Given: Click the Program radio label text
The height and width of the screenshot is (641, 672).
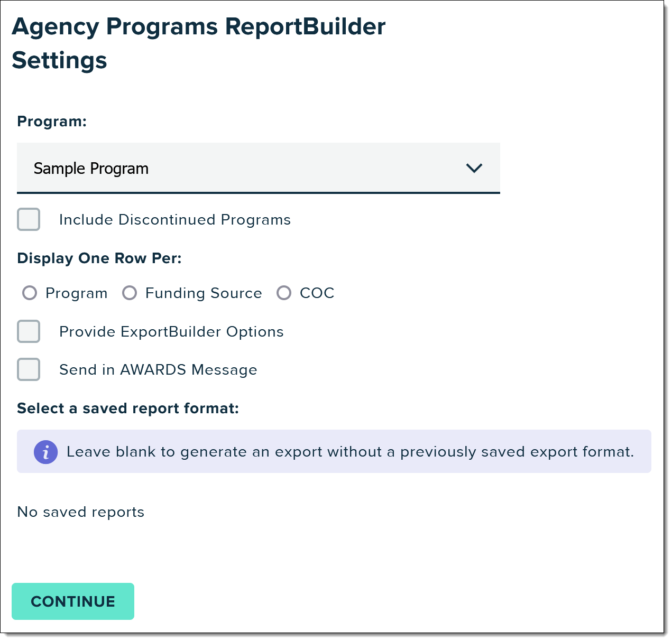Looking at the screenshot, I should (77, 293).
